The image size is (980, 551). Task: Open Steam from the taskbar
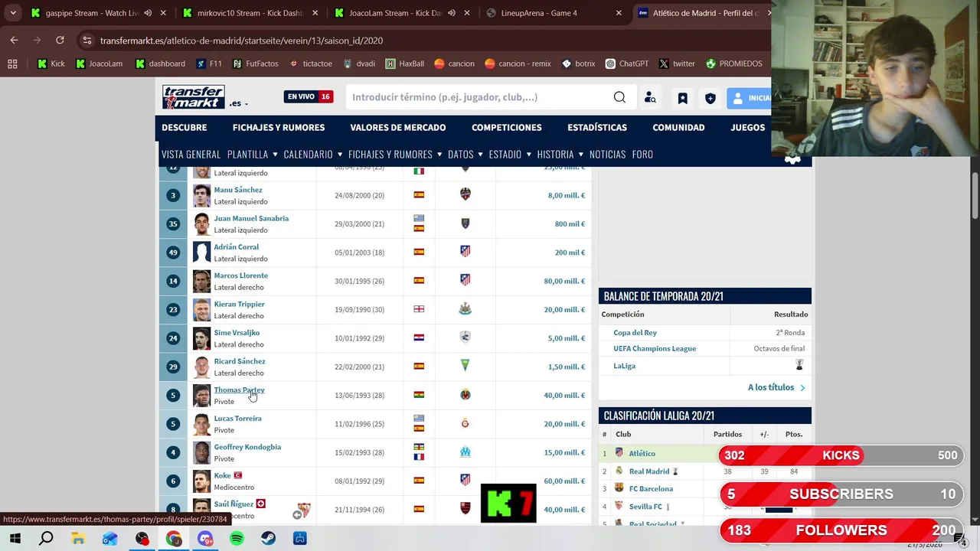point(268,539)
